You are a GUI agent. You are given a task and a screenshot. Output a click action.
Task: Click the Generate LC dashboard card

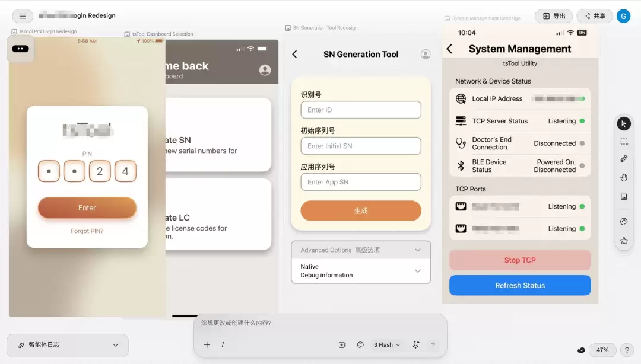pos(218,215)
